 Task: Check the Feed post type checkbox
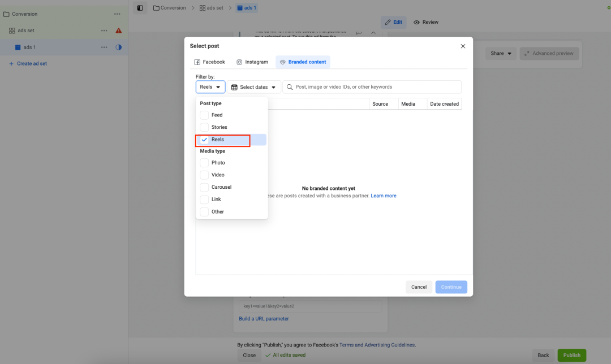coord(204,115)
